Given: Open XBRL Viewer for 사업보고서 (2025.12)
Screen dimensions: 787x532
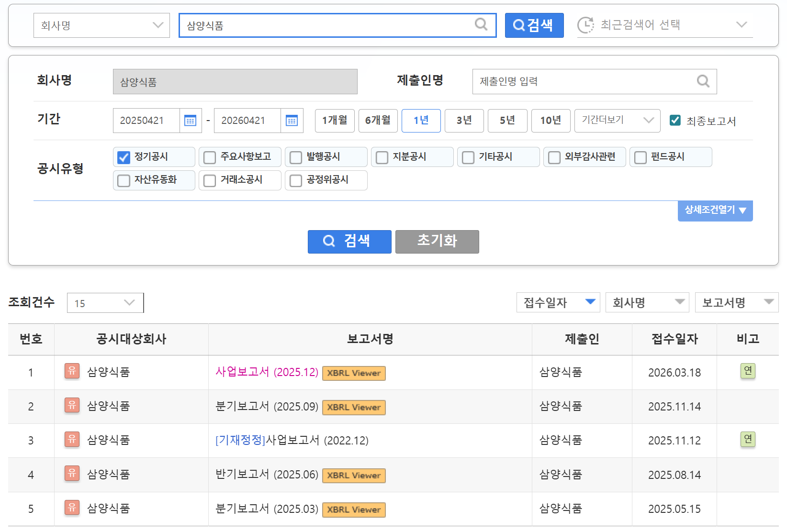Looking at the screenshot, I should [x=354, y=373].
